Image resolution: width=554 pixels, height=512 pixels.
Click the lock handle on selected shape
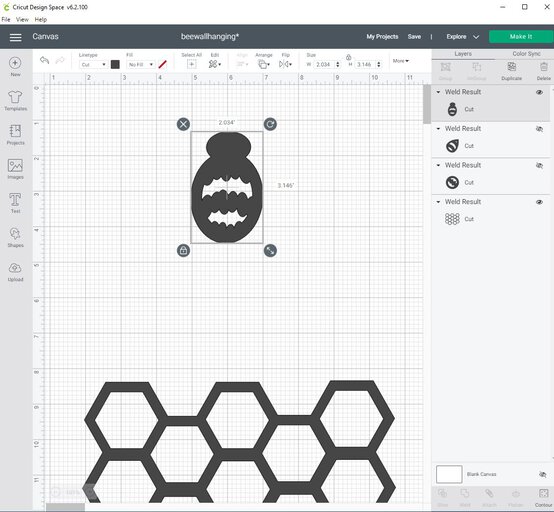coord(183,251)
